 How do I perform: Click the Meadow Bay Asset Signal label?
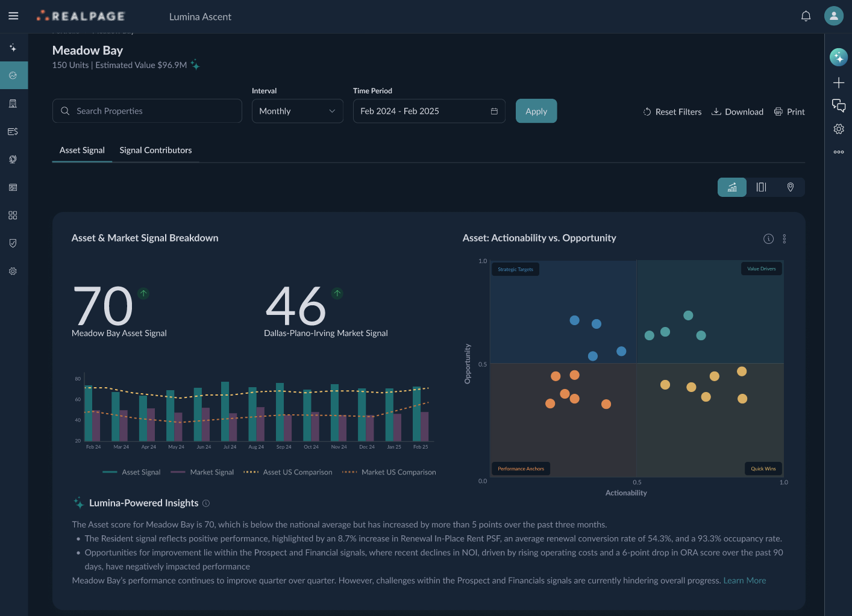click(x=119, y=333)
